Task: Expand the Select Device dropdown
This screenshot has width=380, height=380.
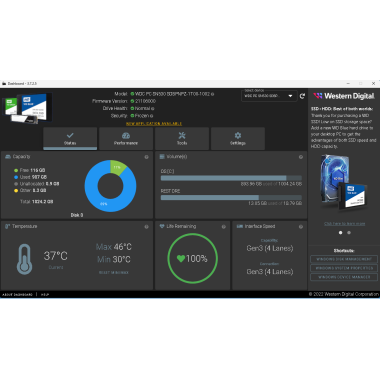Action: (x=269, y=96)
